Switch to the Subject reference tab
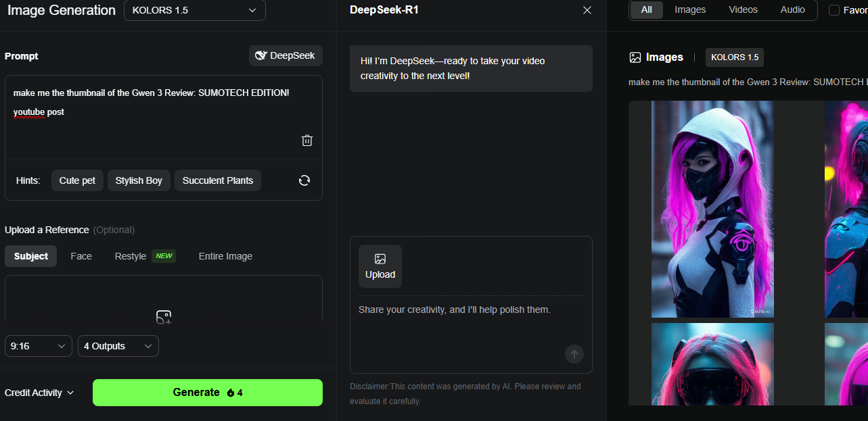This screenshot has height=421, width=868. point(30,256)
